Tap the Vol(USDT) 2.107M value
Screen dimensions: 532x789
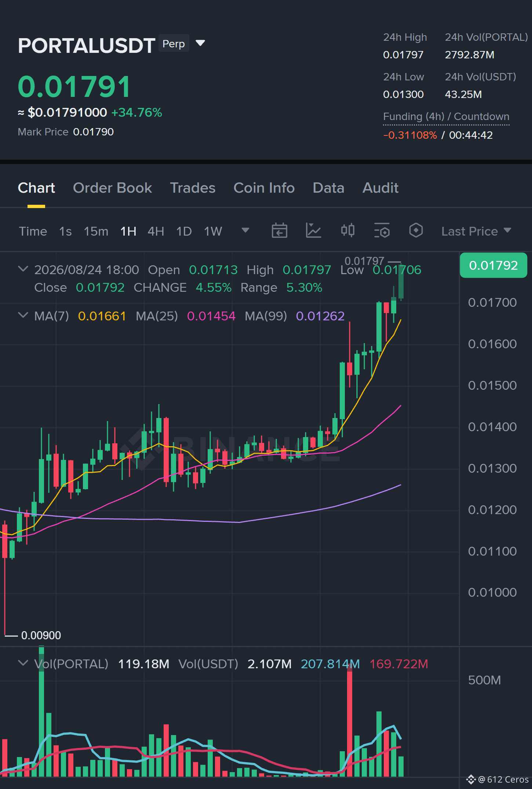[x=270, y=664]
